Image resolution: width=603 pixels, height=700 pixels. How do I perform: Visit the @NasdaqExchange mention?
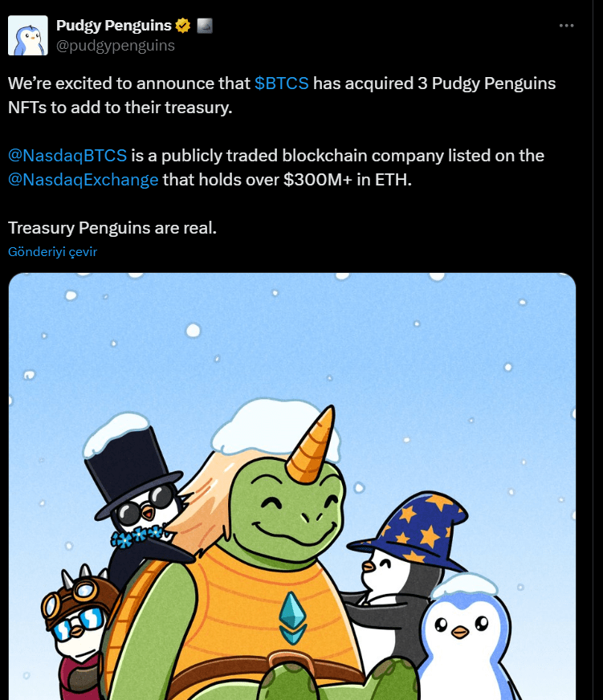pos(83,180)
